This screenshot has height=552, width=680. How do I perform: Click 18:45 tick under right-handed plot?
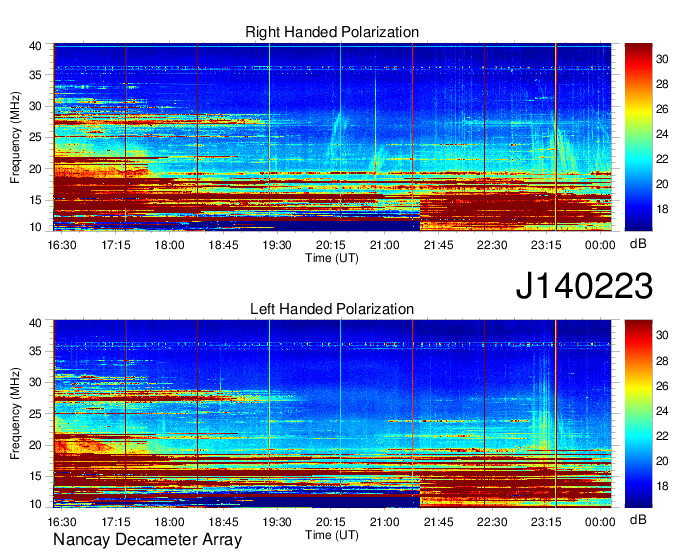223,245
